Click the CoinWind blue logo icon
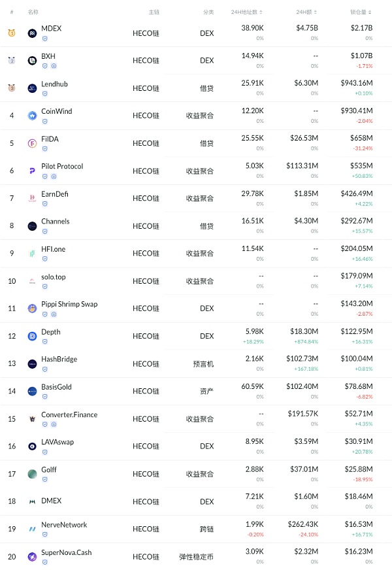This screenshot has height=570, width=392. tap(32, 116)
